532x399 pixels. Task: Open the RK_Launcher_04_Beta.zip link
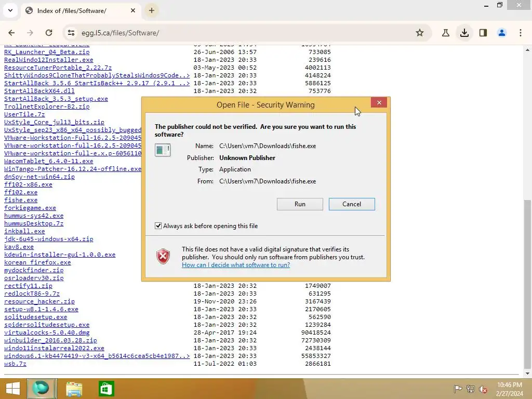click(47, 52)
